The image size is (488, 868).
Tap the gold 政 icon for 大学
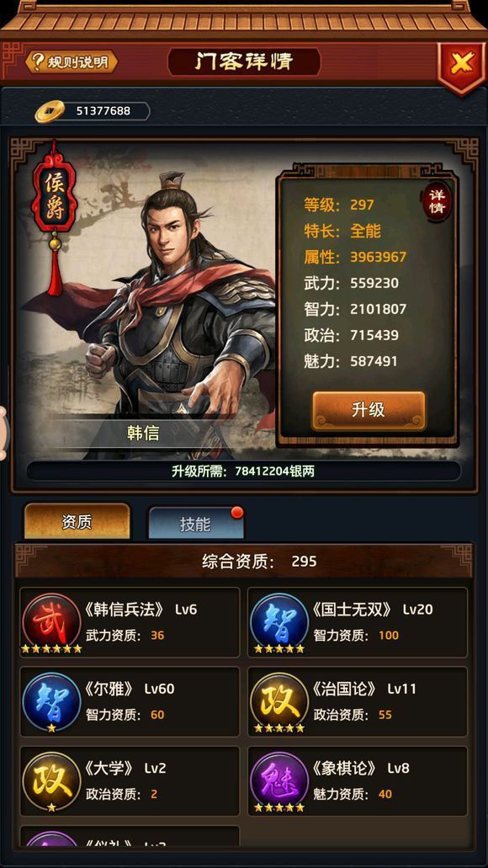tap(51, 781)
